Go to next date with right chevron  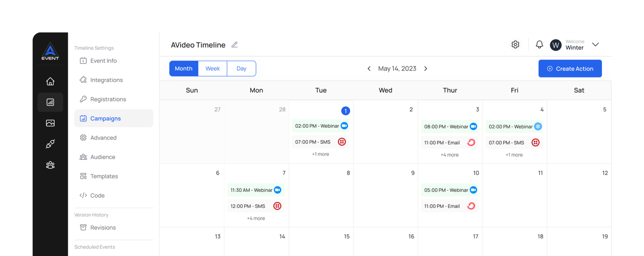click(426, 69)
